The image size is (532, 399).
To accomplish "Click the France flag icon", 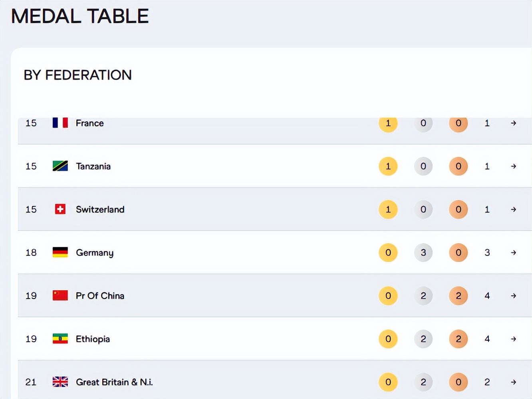I will point(60,123).
